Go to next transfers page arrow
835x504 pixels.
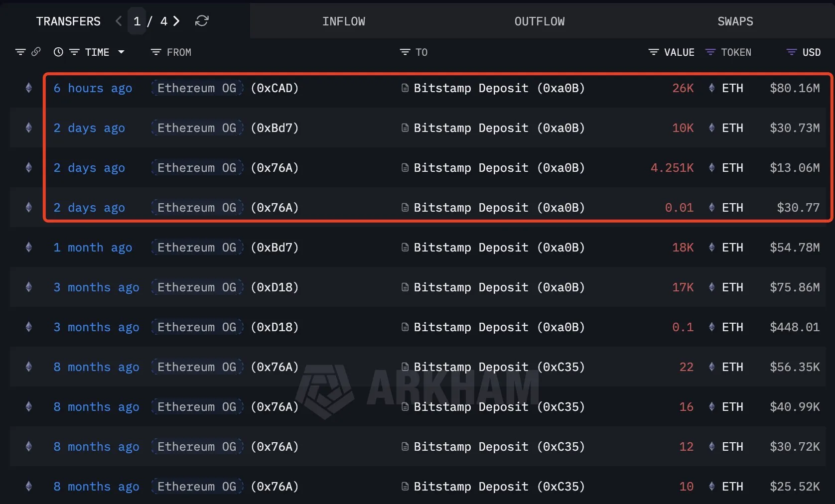(176, 21)
